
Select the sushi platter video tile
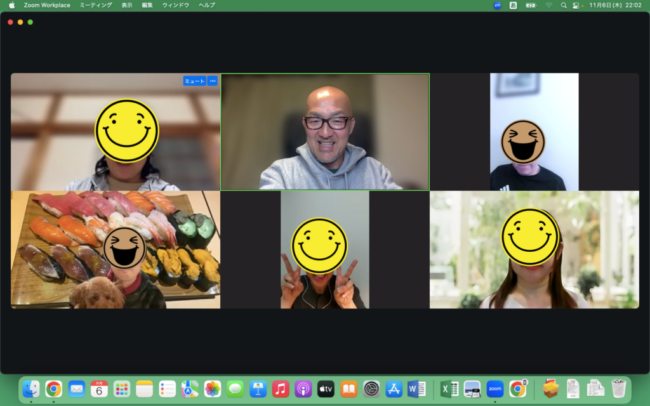115,250
